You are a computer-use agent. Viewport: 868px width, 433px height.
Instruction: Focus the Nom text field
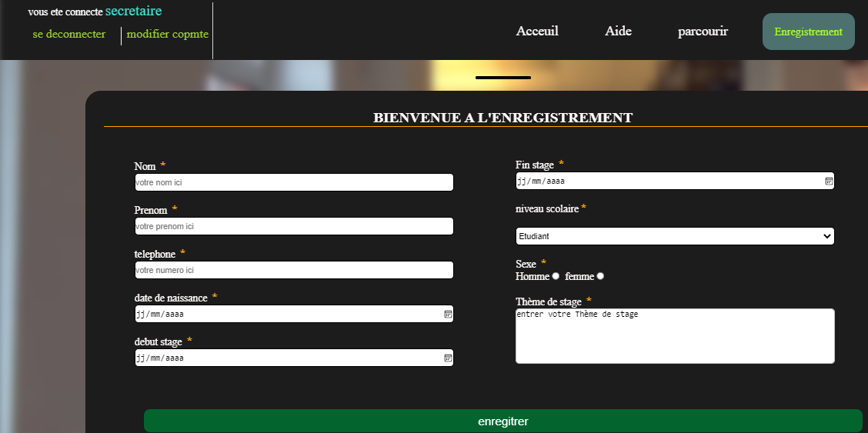(x=294, y=182)
